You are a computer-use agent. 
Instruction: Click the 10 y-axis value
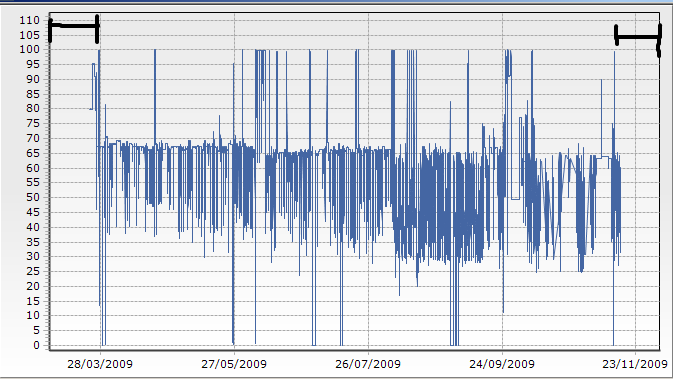tap(33, 316)
